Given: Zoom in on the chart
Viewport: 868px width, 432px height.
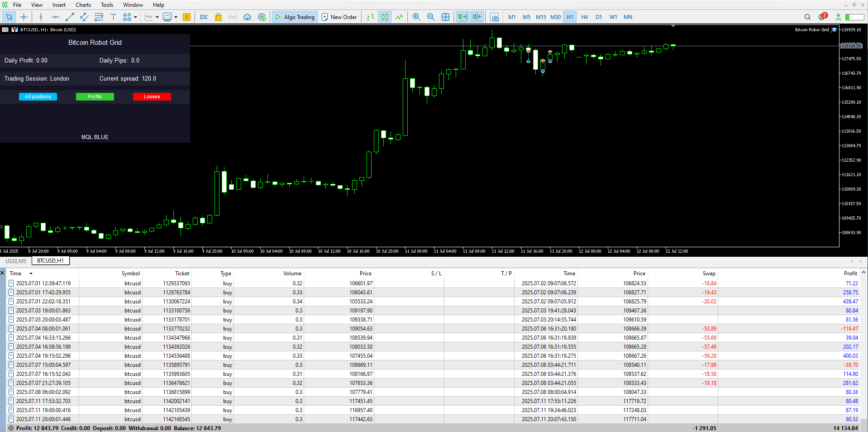Looking at the screenshot, I should pyautogui.click(x=416, y=17).
